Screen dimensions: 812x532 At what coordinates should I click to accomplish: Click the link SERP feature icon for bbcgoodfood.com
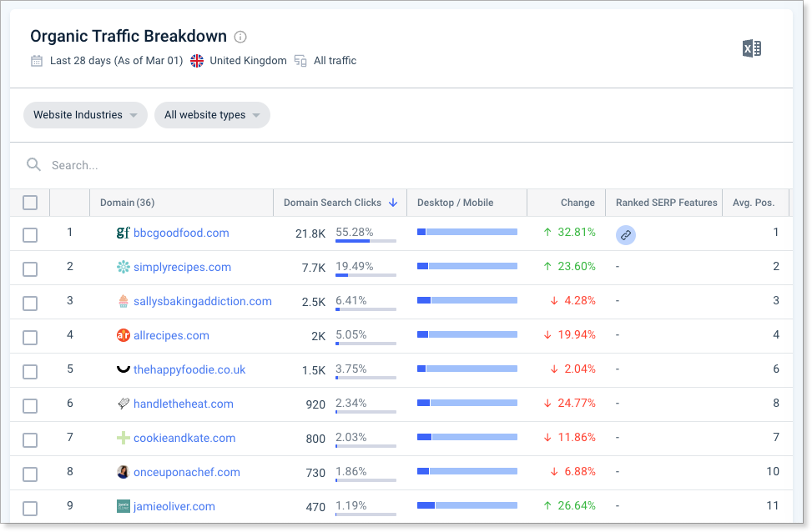[x=626, y=235]
